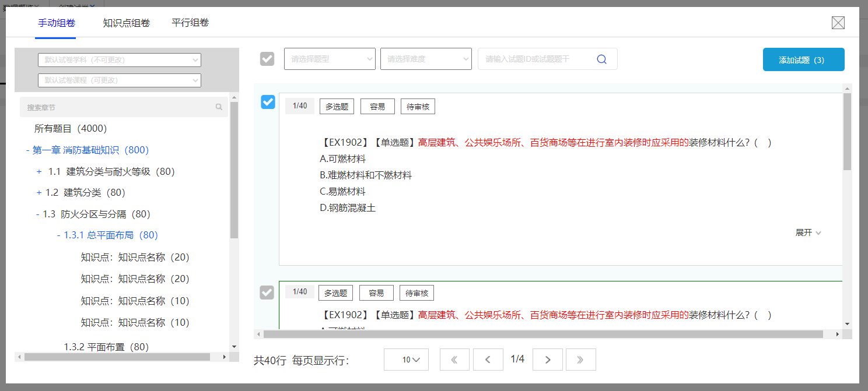Viewport: 868px width, 391px height.
Task: Open the 请选择难度 dropdown
Action: pos(426,59)
